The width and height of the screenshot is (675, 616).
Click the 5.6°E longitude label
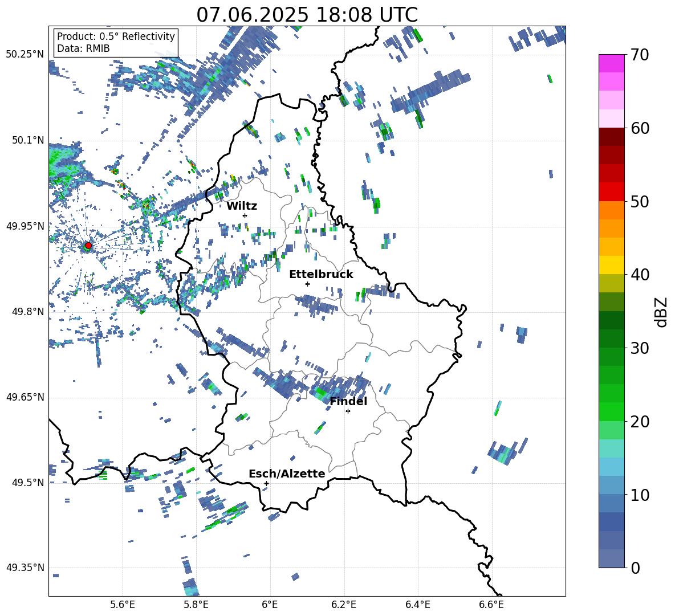pyautogui.click(x=123, y=605)
